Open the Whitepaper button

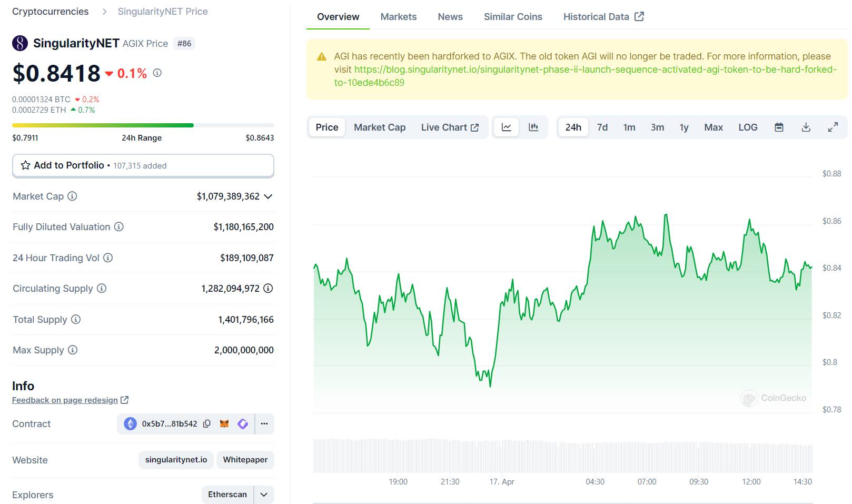coord(245,460)
